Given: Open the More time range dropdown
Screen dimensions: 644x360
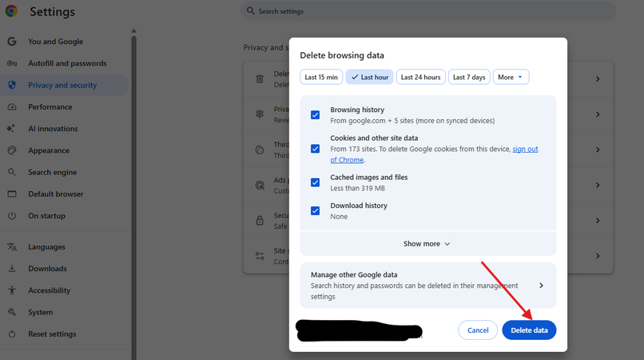Looking at the screenshot, I should pos(511,77).
